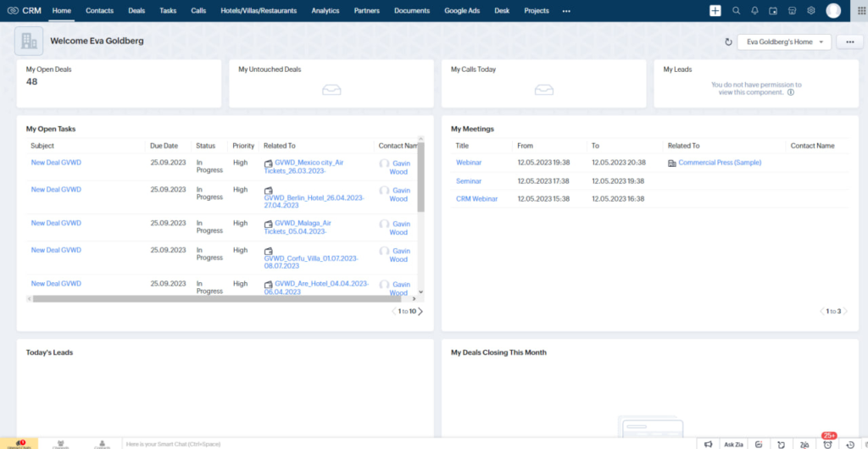Open the Deals tab
Image resolution: width=868 pixels, height=449 pixels.
click(136, 11)
